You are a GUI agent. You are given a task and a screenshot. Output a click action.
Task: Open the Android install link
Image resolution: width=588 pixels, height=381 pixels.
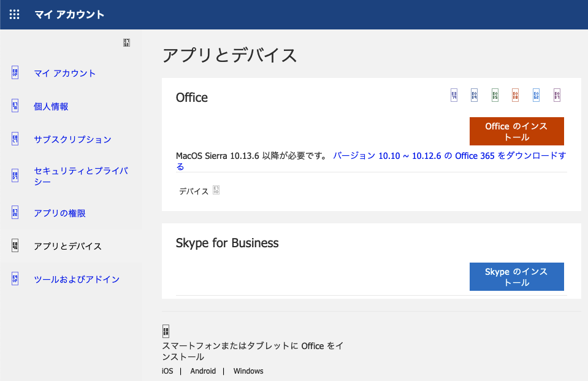(x=203, y=371)
